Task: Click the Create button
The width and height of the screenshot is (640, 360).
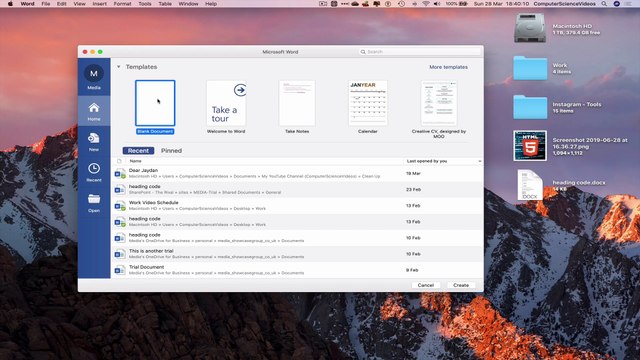Action: click(461, 285)
